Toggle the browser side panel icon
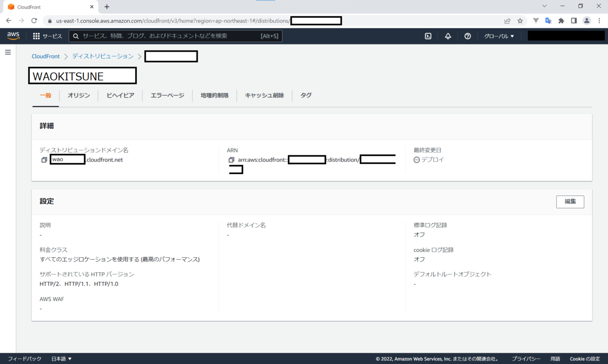 574,21
